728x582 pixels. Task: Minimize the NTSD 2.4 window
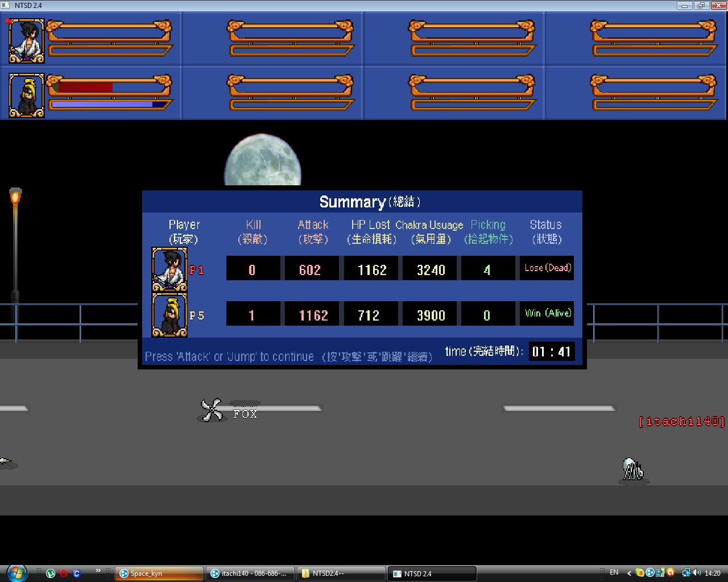684,5
